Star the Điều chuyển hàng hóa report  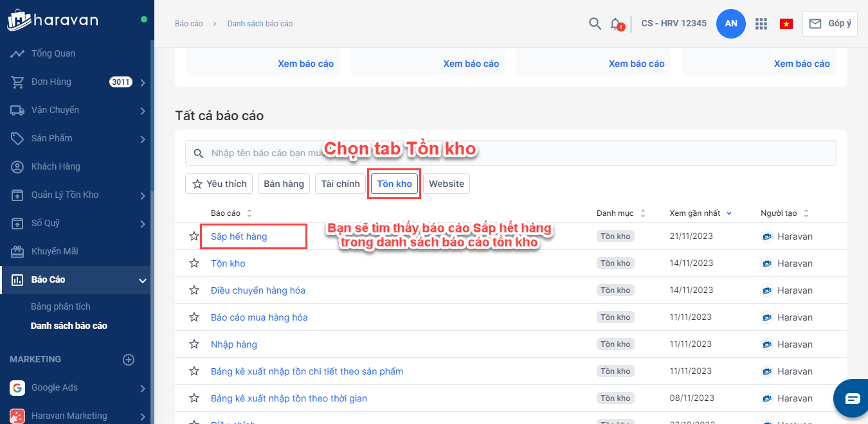pos(194,290)
